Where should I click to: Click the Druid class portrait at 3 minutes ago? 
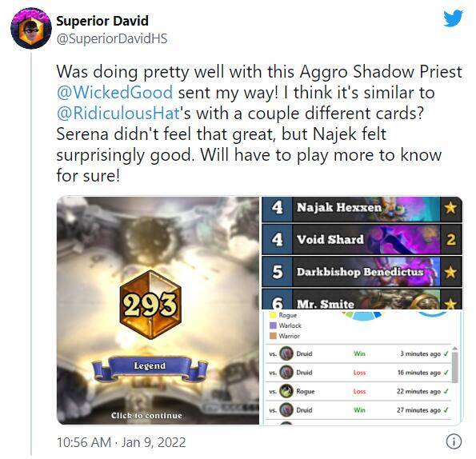[x=286, y=353]
